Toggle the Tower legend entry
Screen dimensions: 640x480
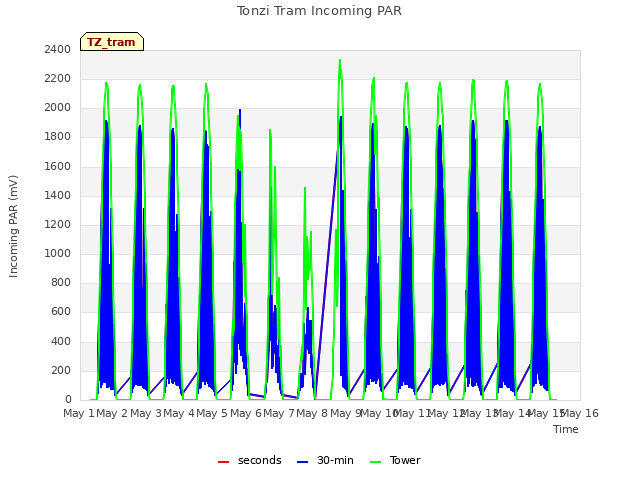click(395, 460)
